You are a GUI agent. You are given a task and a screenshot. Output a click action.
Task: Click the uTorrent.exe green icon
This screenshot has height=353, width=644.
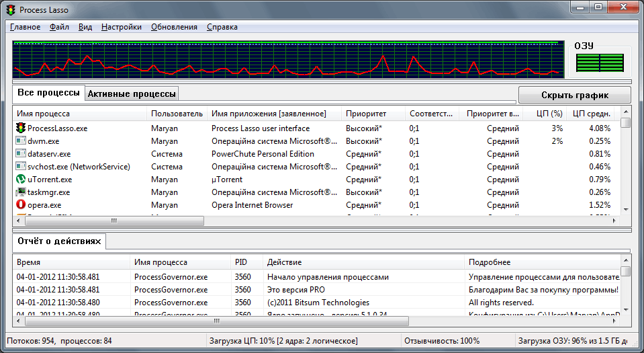(21, 179)
